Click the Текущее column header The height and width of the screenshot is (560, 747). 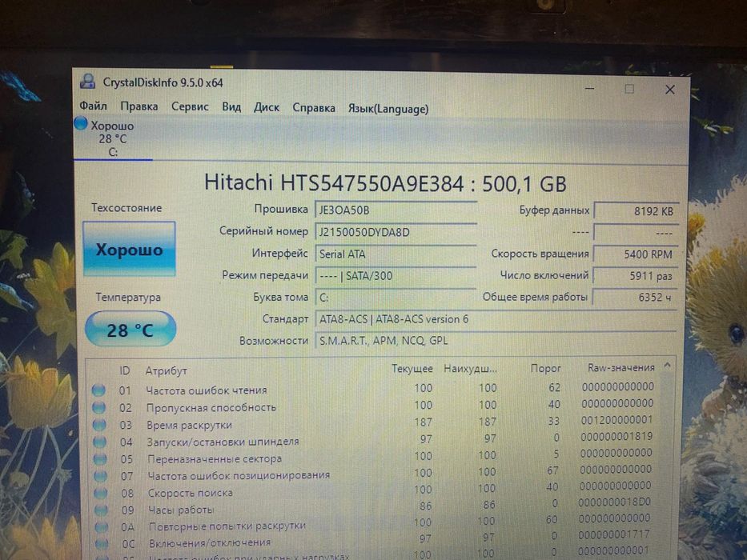tap(412, 369)
